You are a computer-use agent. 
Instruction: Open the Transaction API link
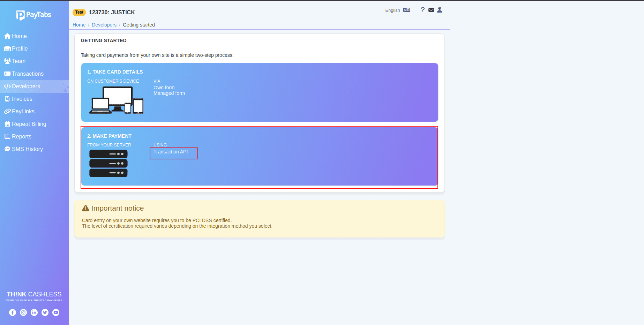pos(171,152)
